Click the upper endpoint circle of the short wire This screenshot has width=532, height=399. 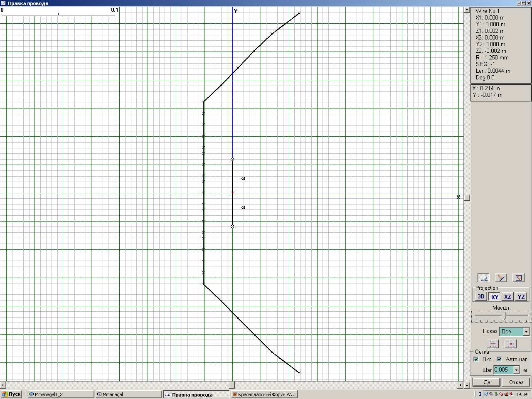tap(232, 159)
